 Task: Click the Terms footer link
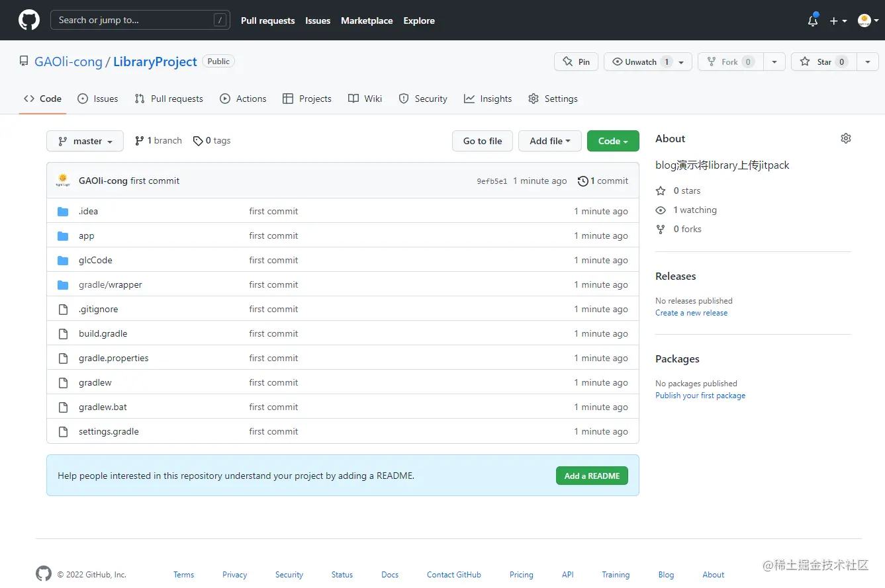point(183,575)
